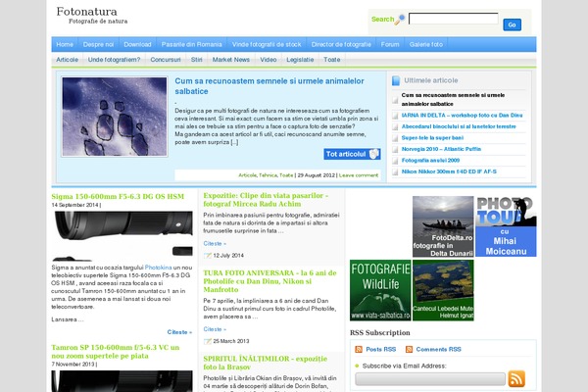The height and width of the screenshot is (392, 588).
Task: Click the page icon beside Super-tele la super bani
Action: click(x=393, y=137)
